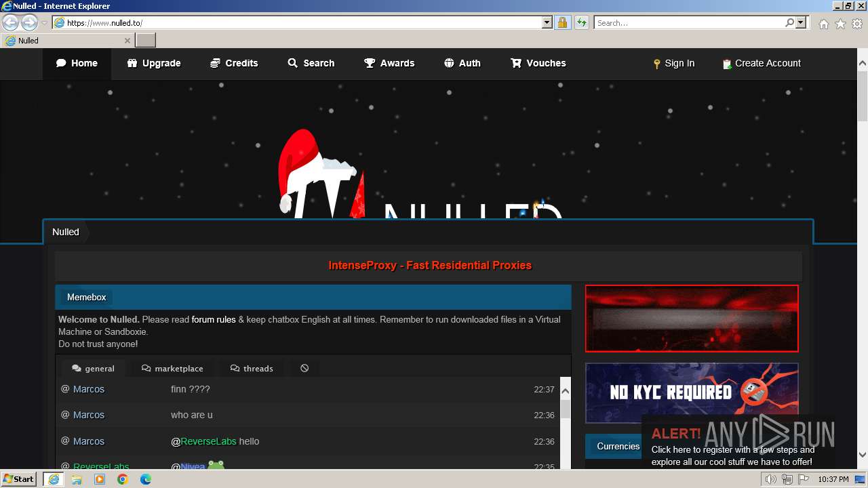
Task: Click the Sign In link
Action: pos(673,64)
